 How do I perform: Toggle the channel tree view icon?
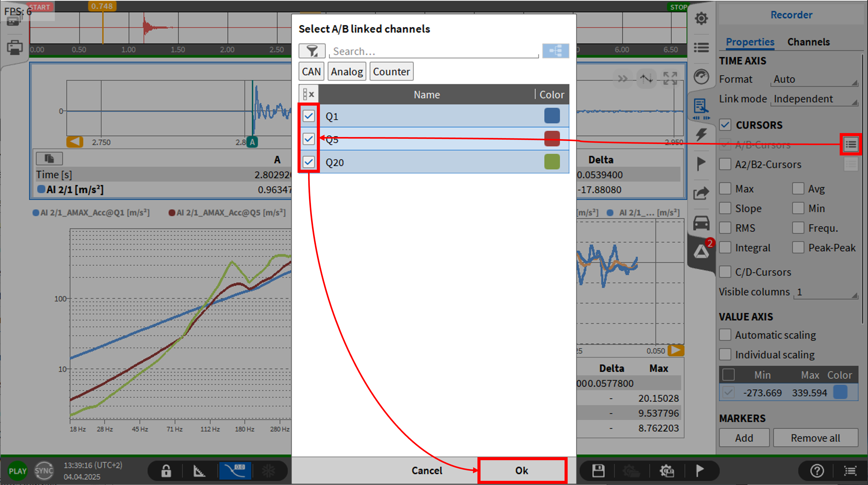point(555,51)
